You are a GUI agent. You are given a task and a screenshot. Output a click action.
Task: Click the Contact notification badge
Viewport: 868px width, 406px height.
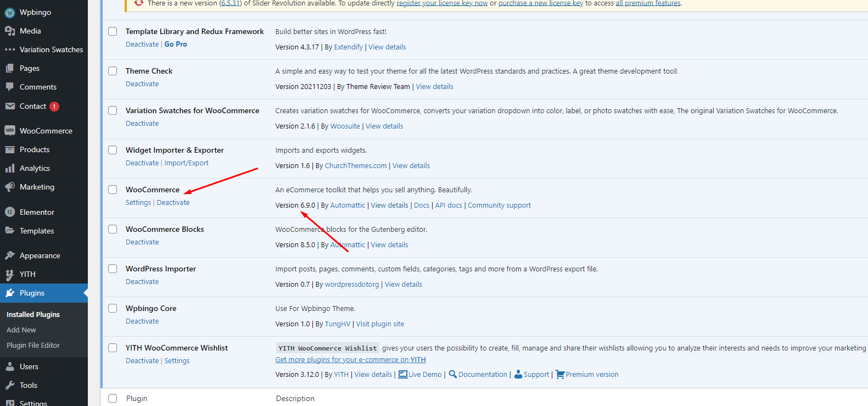(54, 107)
